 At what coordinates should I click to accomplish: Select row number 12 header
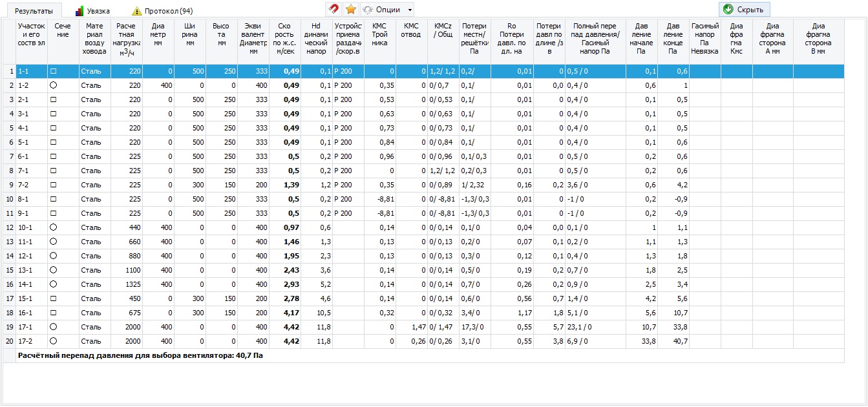(x=10, y=227)
